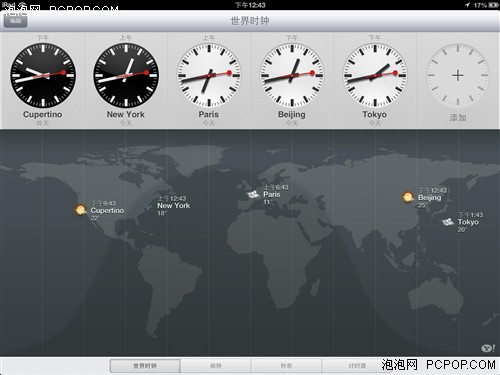Viewport: 500px width, 375px height.
Task: Switch to the 世界时钟 tab
Action: 145,366
